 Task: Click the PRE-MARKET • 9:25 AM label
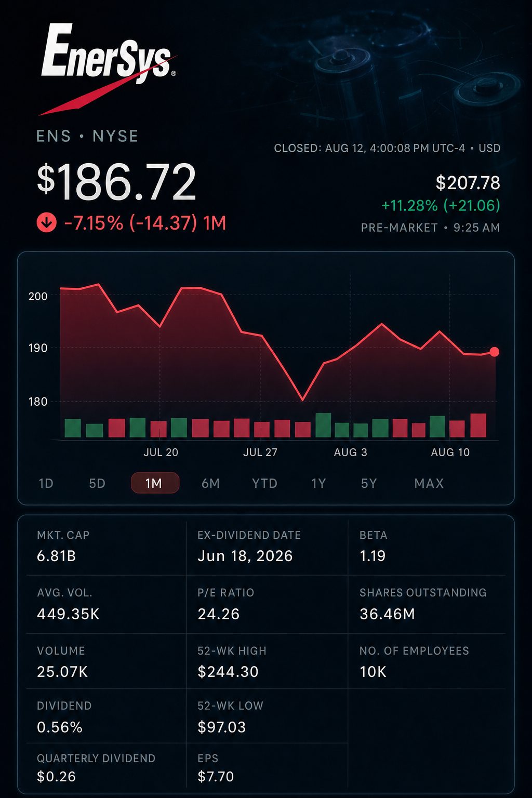point(430,228)
